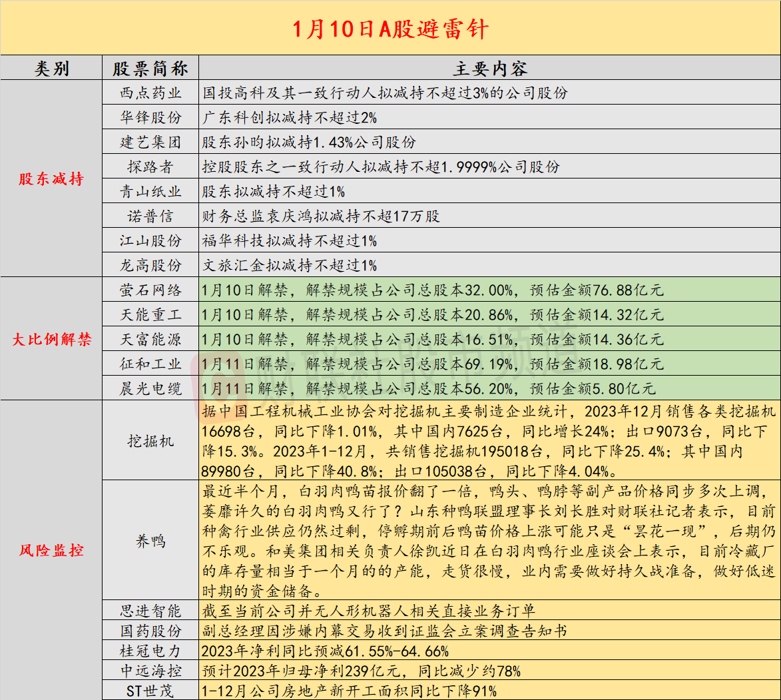Click the 养鸭 row label
The image size is (781, 700).
point(150,541)
